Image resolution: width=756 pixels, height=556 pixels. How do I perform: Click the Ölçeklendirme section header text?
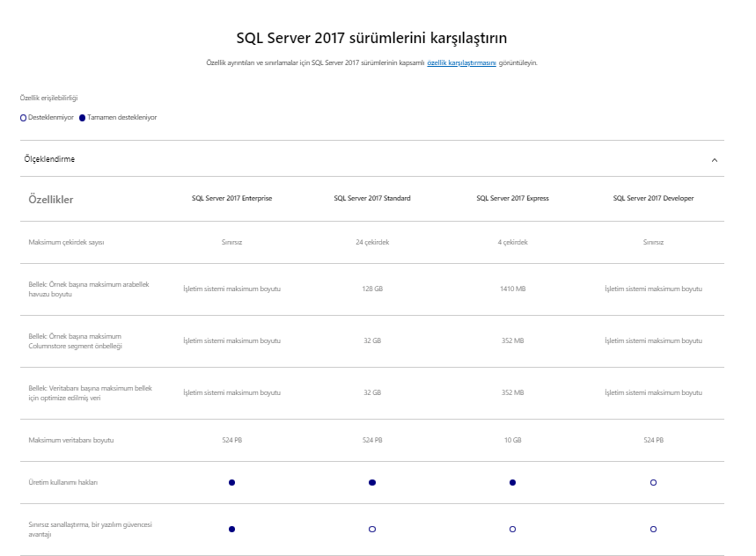49,159
